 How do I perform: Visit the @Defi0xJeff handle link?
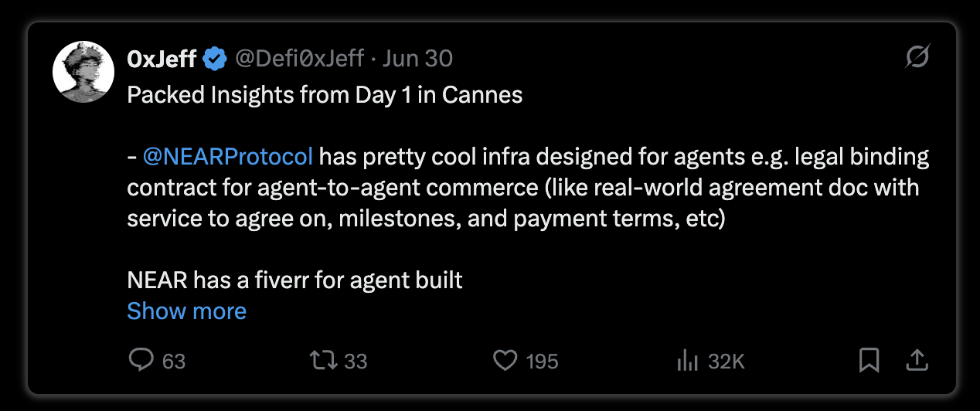(x=298, y=59)
